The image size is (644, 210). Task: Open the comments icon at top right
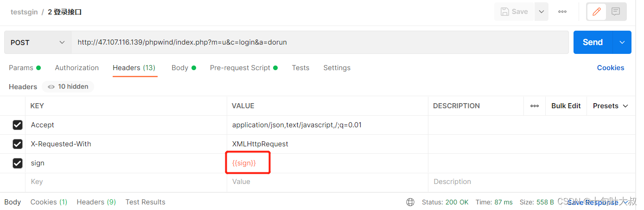616,12
